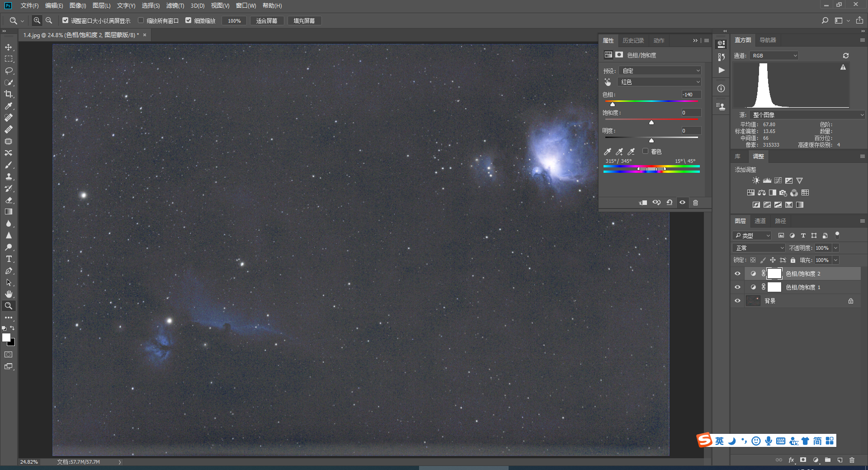
Task: Hide the 背景 layer
Action: [x=737, y=301]
